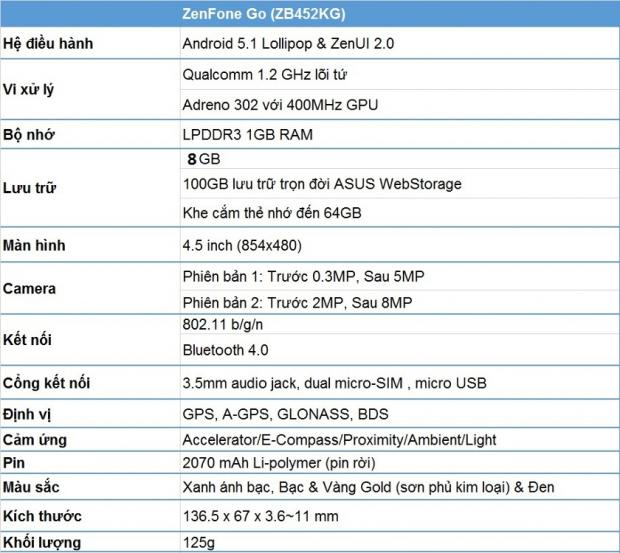Select Phiên bản 2 camera cell
Screen dimensions: 620x553
point(298,302)
